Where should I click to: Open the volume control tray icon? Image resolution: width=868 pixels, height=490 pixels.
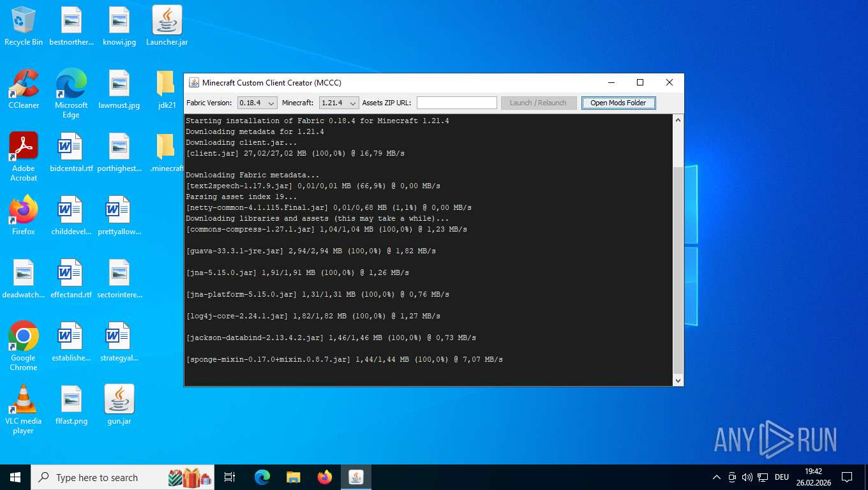pos(747,477)
